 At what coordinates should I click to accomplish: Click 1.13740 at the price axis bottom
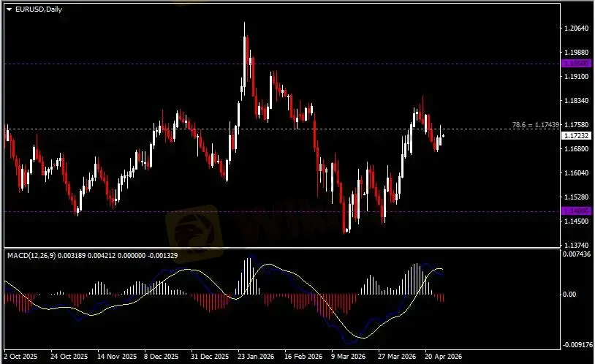[x=577, y=245]
